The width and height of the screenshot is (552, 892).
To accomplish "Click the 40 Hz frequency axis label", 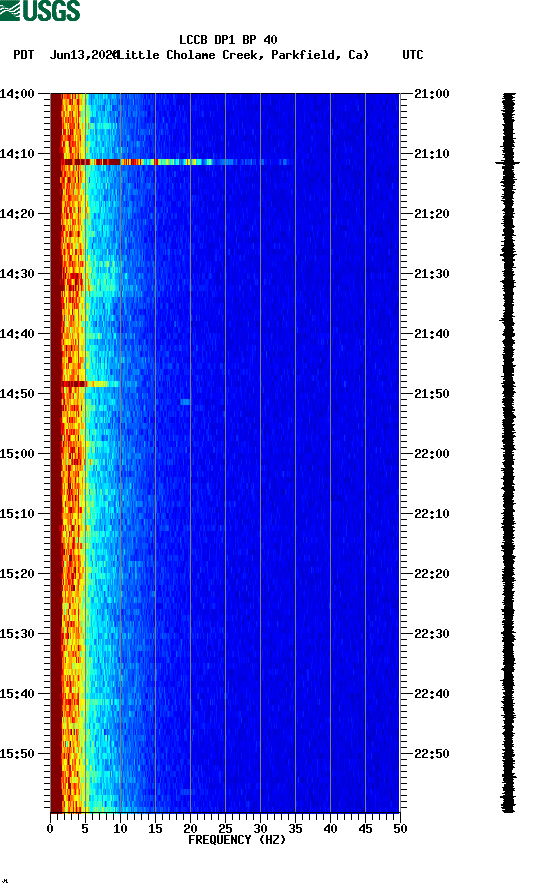I will click(x=330, y=829).
